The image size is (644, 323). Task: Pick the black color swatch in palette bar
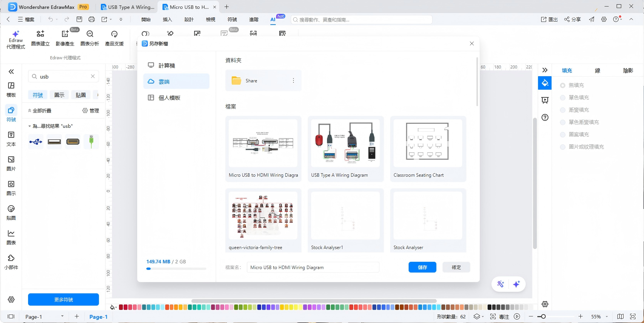point(490,307)
